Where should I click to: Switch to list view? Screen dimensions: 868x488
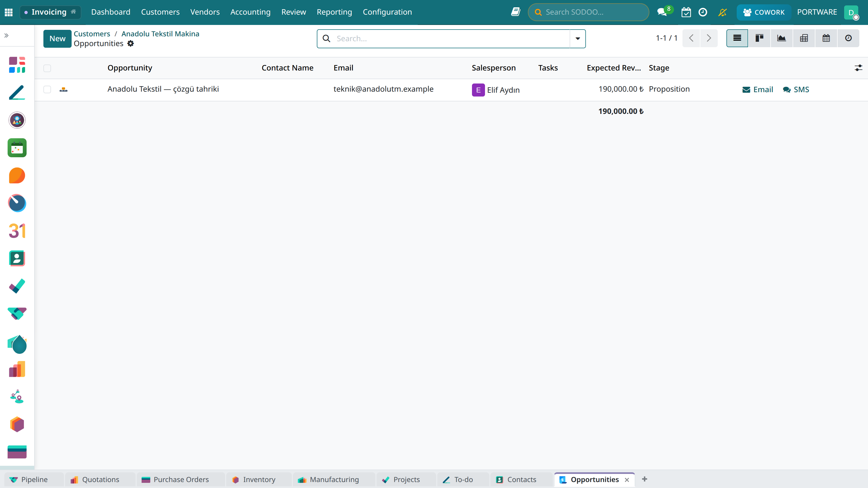(737, 38)
